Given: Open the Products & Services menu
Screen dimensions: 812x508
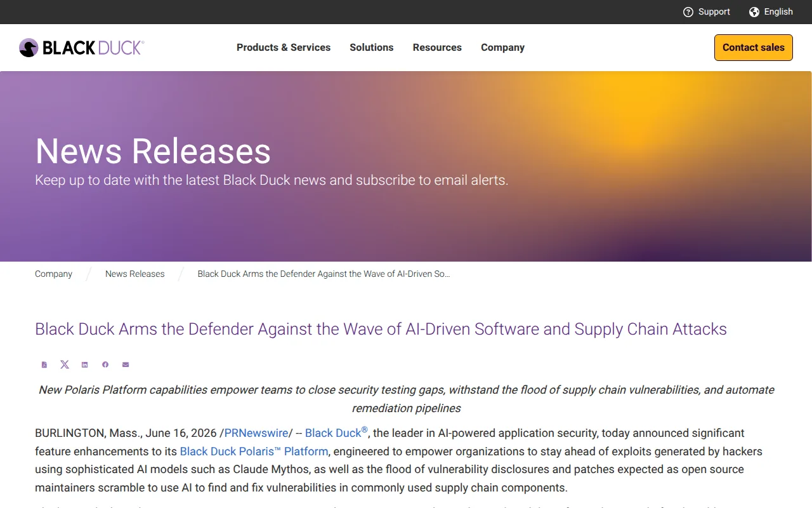Looking at the screenshot, I should point(284,48).
